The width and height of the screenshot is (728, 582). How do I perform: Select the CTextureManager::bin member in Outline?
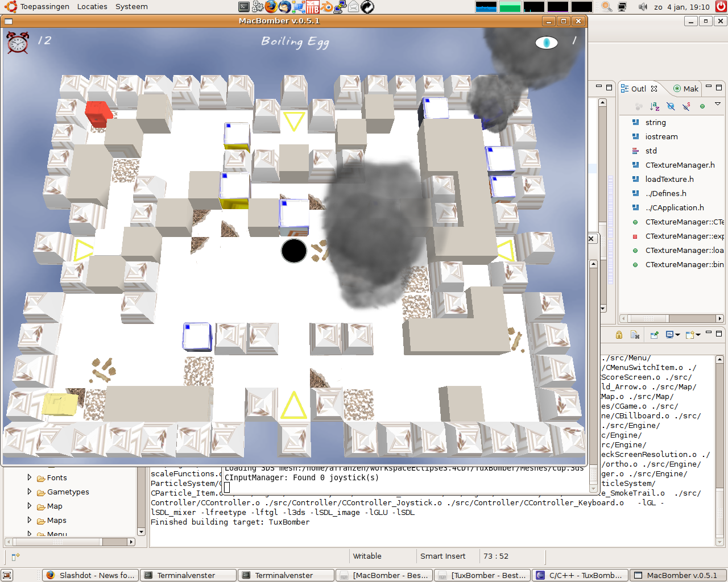click(x=684, y=264)
